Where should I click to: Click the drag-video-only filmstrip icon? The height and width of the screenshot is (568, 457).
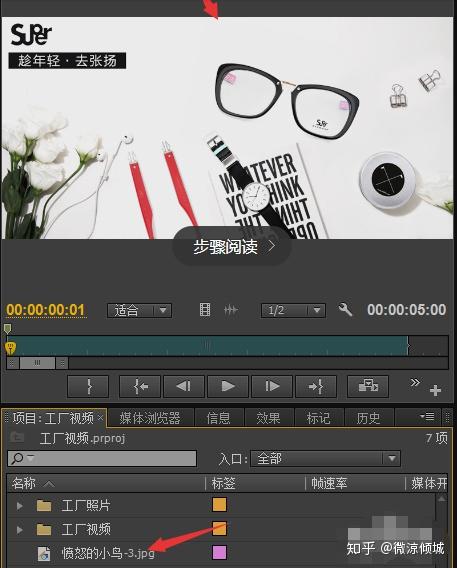pyautogui.click(x=205, y=310)
